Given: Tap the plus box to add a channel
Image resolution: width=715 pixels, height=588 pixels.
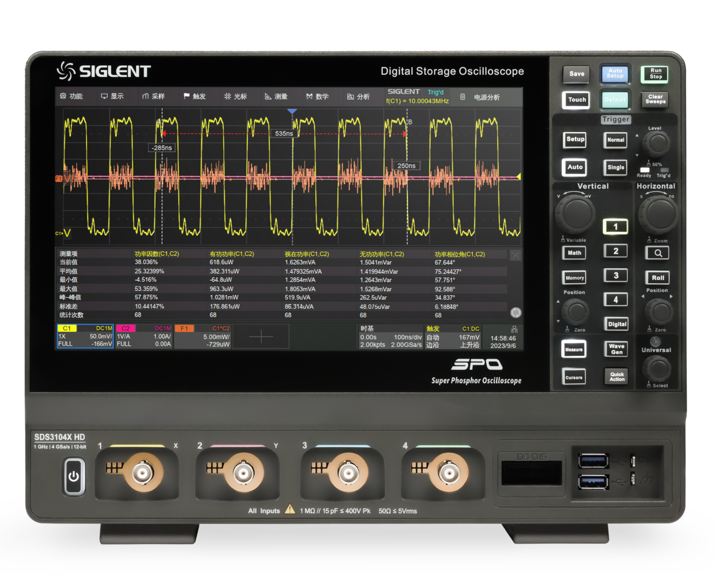Looking at the screenshot, I should (x=261, y=337).
